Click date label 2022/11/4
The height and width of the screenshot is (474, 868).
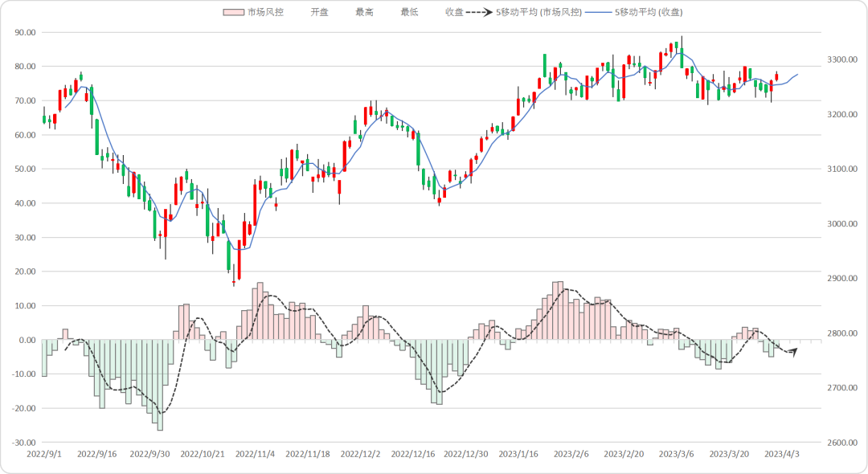(256, 454)
